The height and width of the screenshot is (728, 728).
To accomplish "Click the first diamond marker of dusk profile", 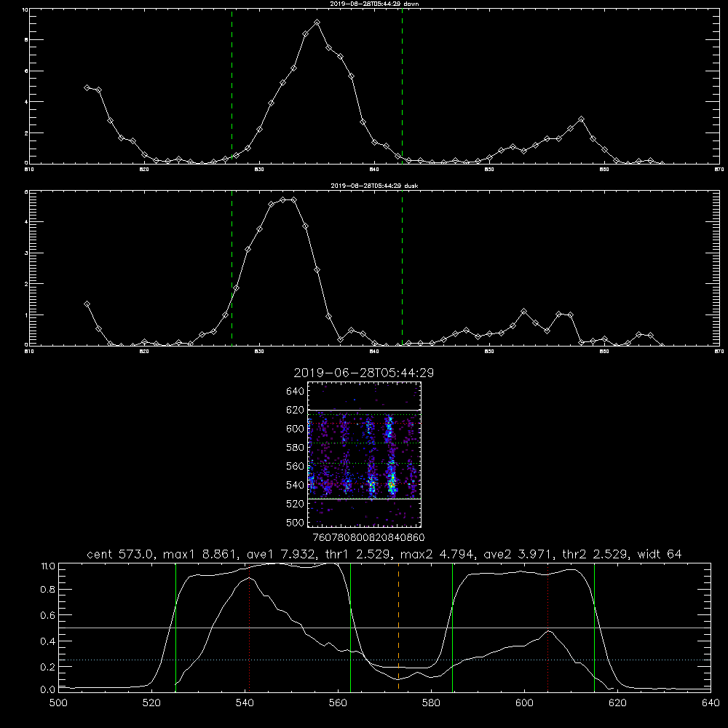I will coord(87,304).
